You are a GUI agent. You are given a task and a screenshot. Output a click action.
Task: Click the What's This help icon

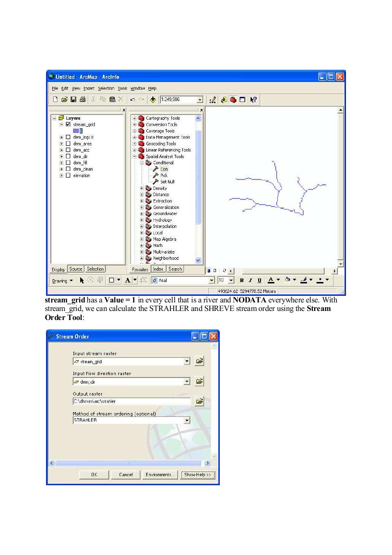coord(253,100)
